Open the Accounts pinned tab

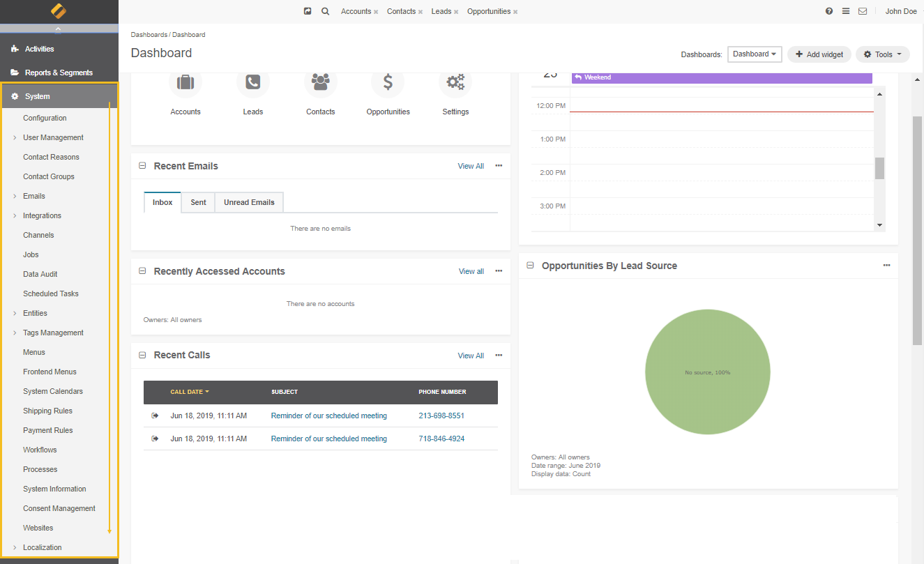click(x=356, y=11)
